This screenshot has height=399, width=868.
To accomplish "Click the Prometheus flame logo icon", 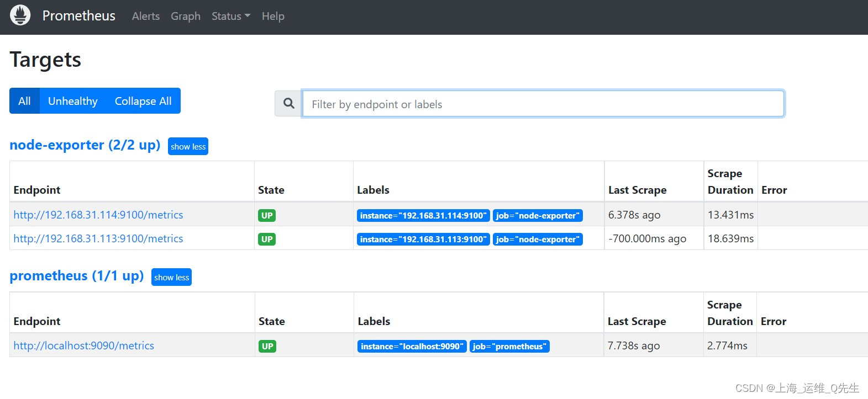I will (20, 15).
